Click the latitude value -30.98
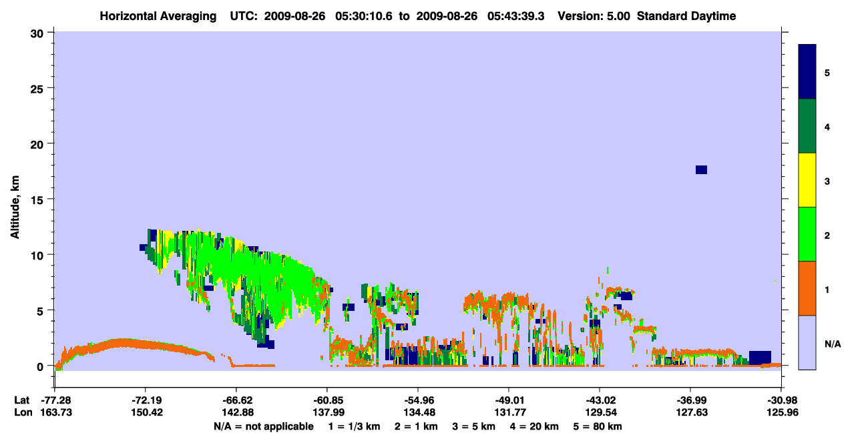This screenshot has height=445, width=868. click(x=781, y=400)
